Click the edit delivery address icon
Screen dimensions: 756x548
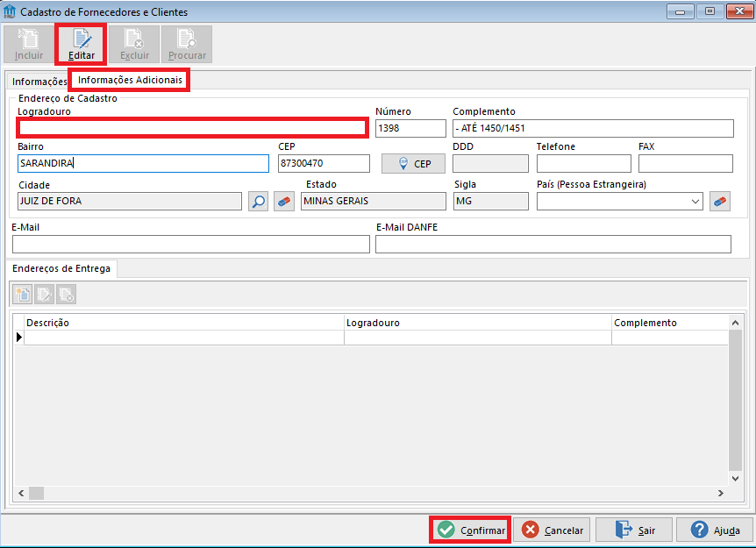point(44,295)
